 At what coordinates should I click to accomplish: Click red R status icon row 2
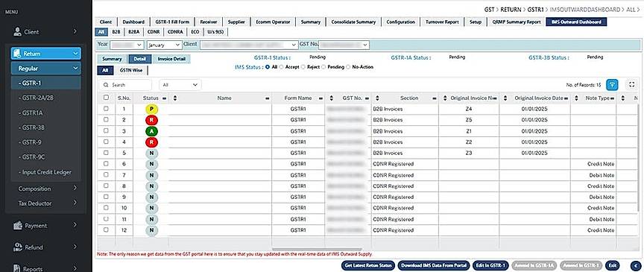tap(151, 121)
